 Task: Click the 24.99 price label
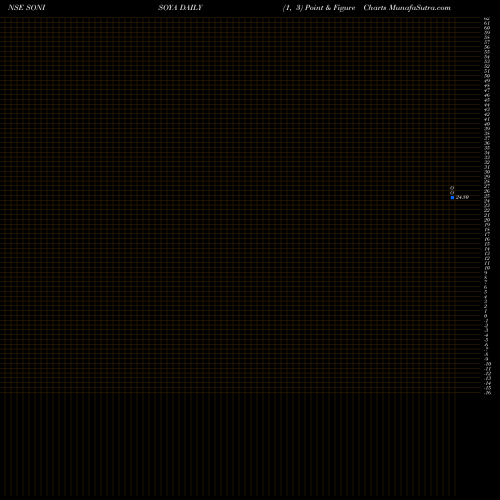tap(462, 197)
